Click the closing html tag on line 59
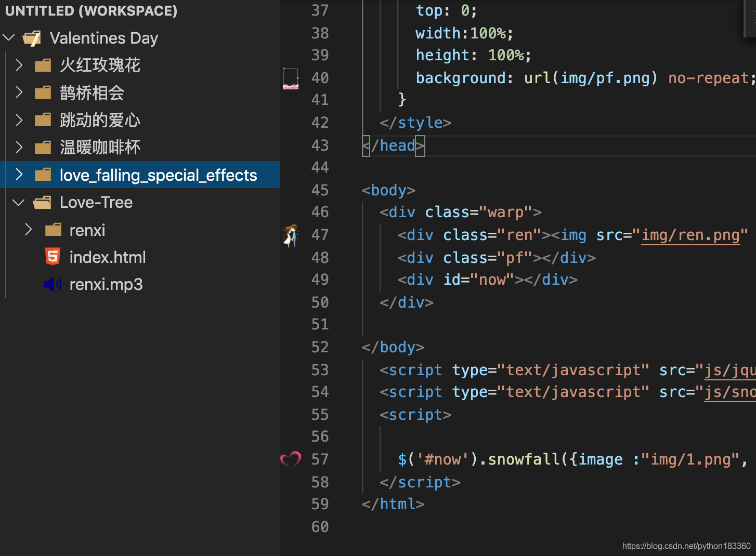 [x=393, y=504]
